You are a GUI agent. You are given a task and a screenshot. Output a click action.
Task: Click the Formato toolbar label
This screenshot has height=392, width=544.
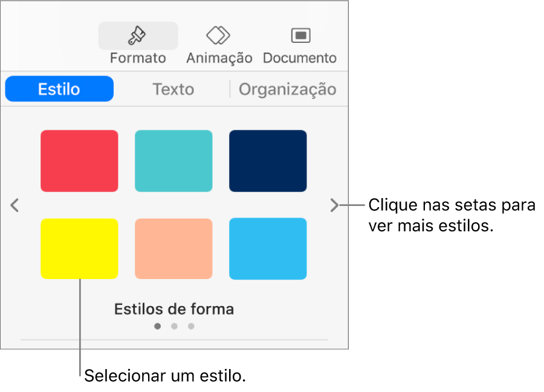(138, 58)
